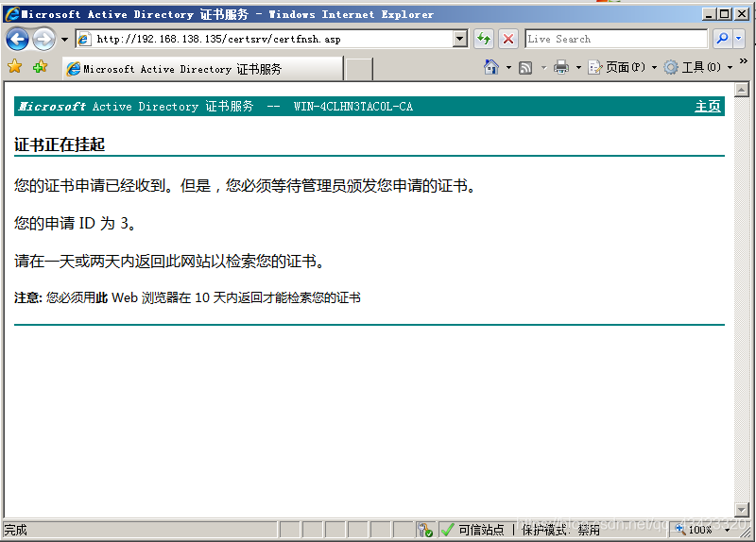Expand the feeds dropdown arrow
The width and height of the screenshot is (756, 542).
(x=544, y=67)
